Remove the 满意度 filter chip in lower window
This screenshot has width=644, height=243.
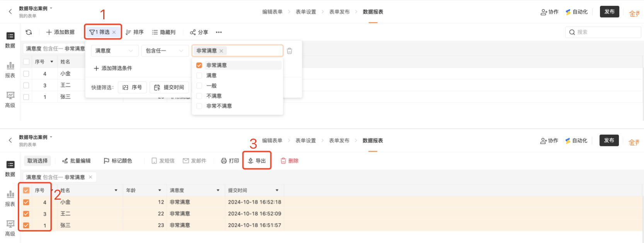pyautogui.click(x=90, y=177)
